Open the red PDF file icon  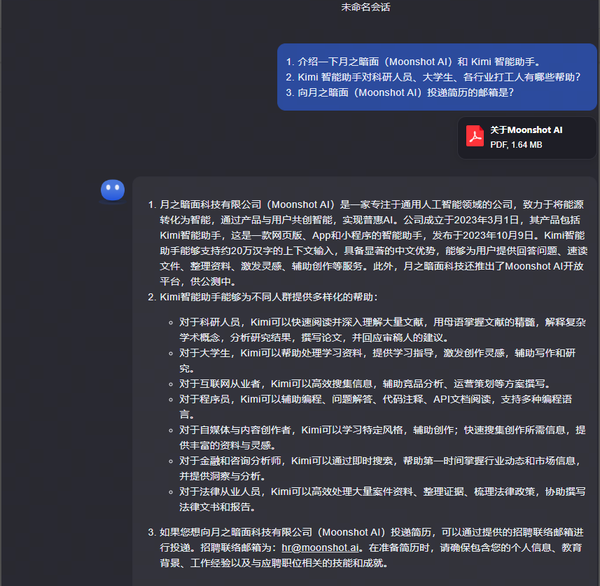[x=474, y=136]
